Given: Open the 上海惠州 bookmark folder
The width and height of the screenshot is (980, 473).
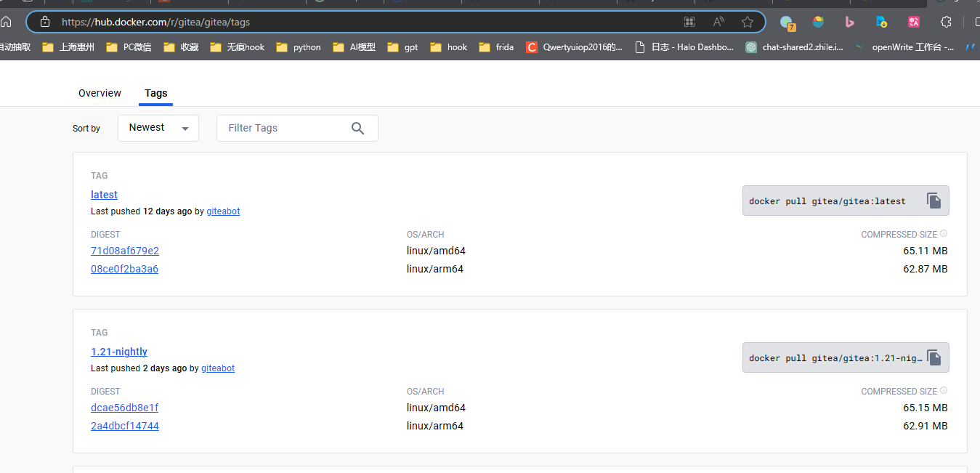Looking at the screenshot, I should tap(68, 47).
